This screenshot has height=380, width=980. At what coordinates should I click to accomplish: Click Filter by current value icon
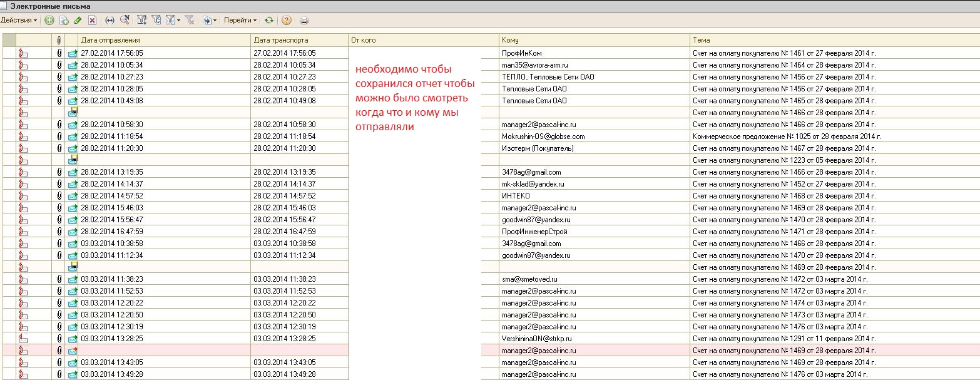coord(156,20)
